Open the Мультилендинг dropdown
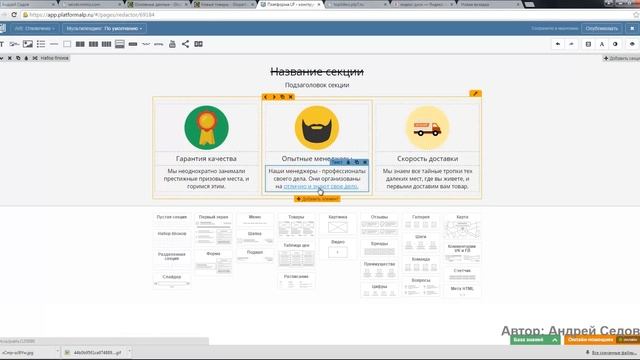The width and height of the screenshot is (640, 360). tap(104, 29)
